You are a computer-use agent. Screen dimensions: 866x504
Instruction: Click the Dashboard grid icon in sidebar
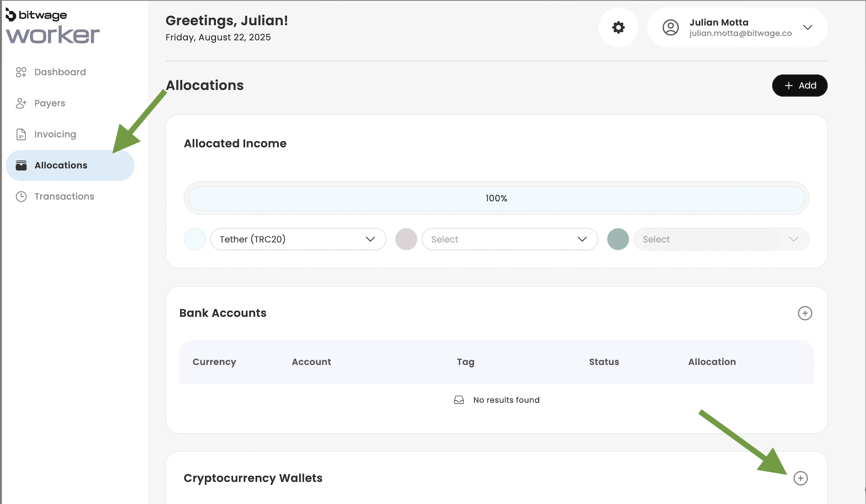coord(21,72)
